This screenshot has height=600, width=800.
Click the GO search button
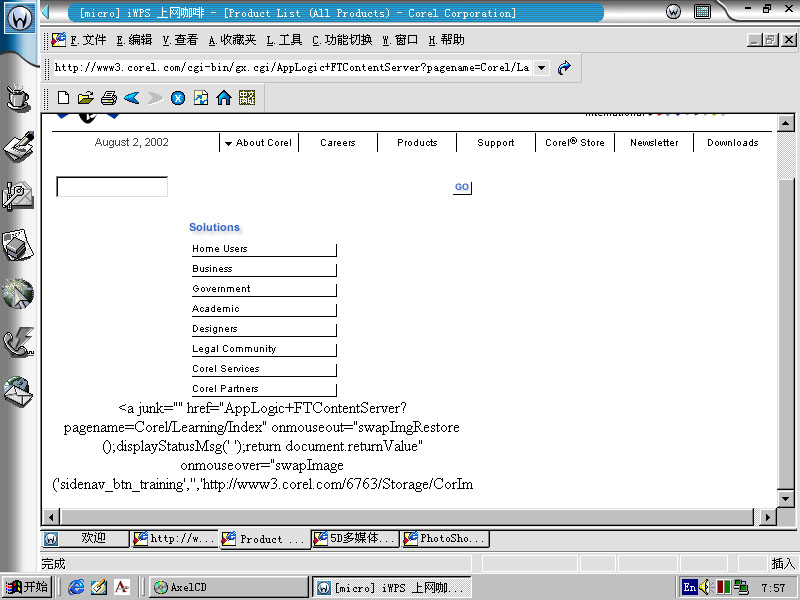[462, 187]
